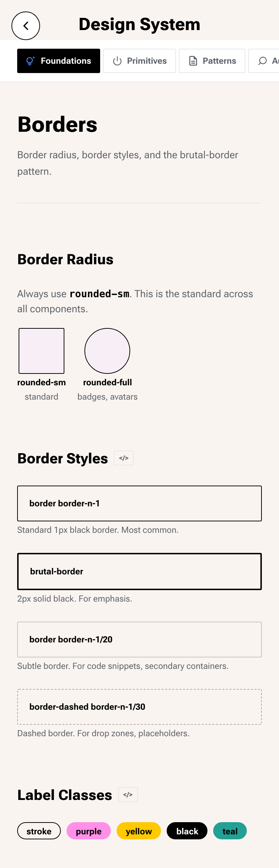Select the Foundations tab
This screenshot has height=868, width=279.
coord(59,61)
